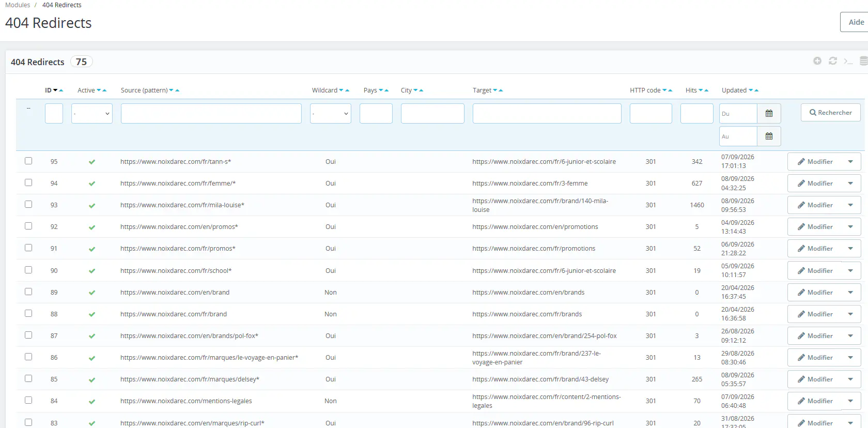This screenshot has width=868, height=428.
Task: Edit redirect 86 with Modifier
Action: 815,358
